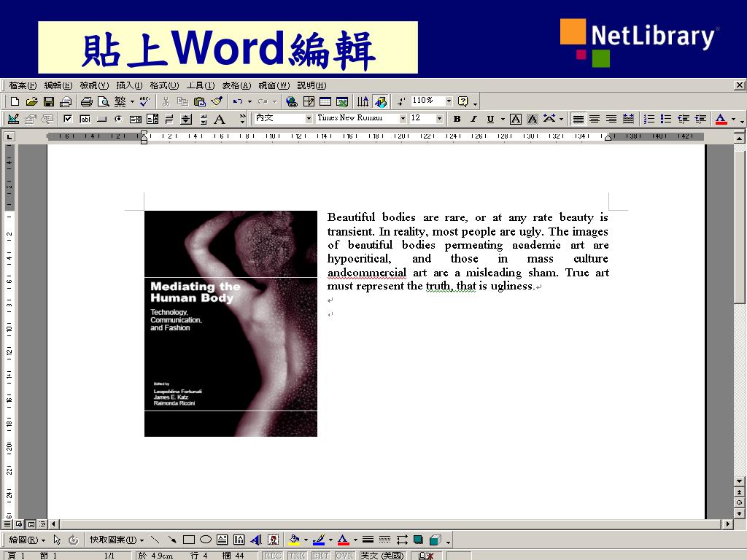Viewport: 747px width, 560px height.
Task: Create a new blank document
Action: pos(15,101)
